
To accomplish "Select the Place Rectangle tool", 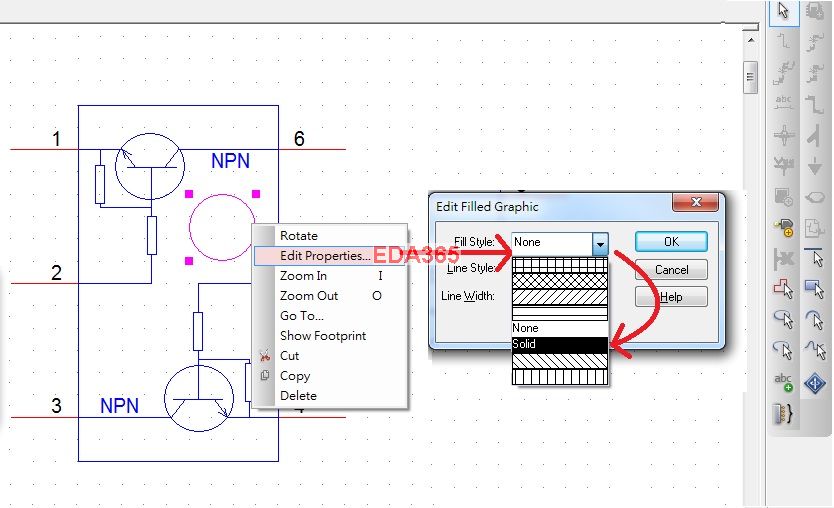I will (814, 289).
